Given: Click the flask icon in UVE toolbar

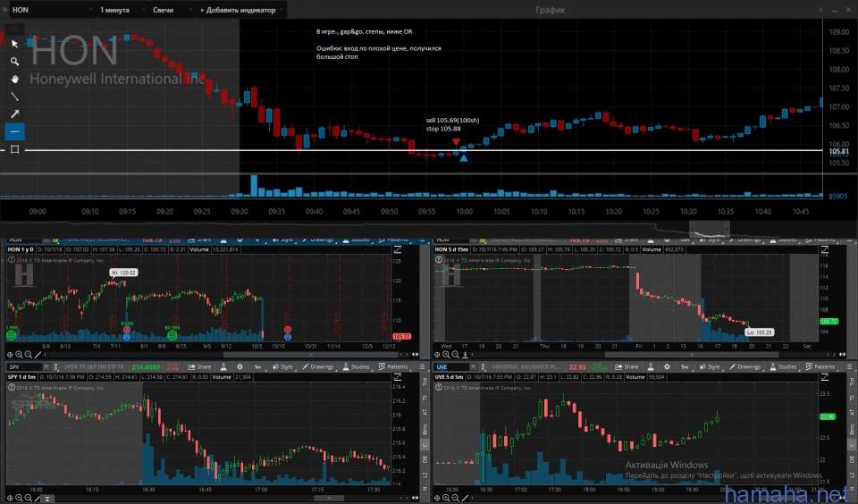Looking at the screenshot, I should [x=651, y=366].
